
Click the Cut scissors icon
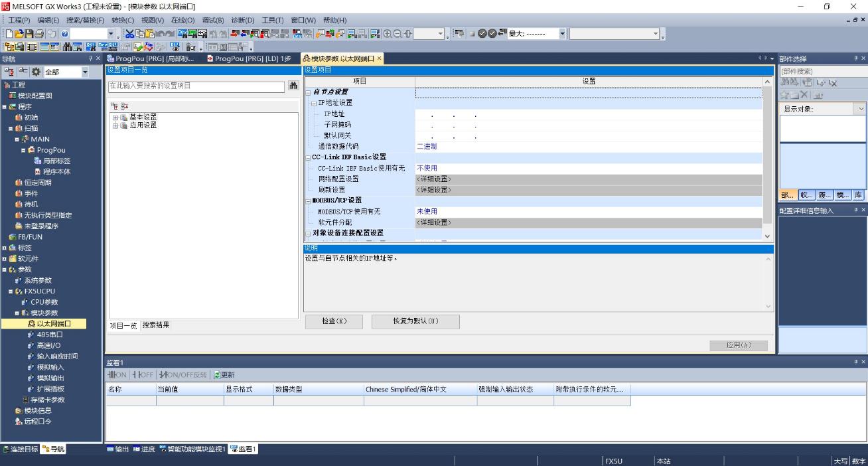(129, 33)
